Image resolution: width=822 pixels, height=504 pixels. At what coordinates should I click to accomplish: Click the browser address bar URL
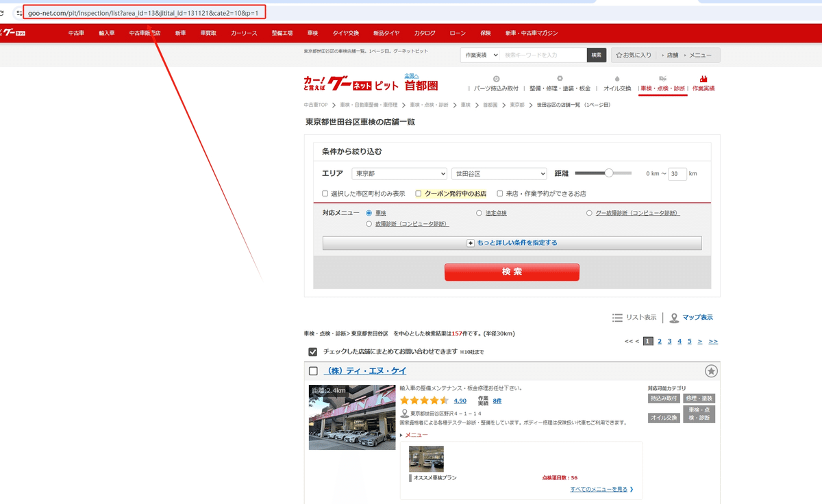pyautogui.click(x=144, y=13)
